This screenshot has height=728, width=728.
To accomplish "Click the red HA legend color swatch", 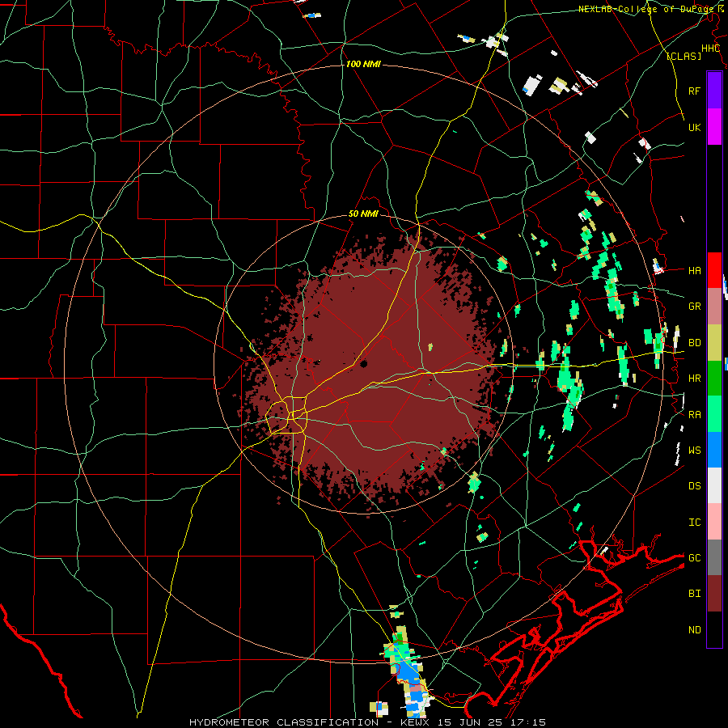I will (x=714, y=270).
